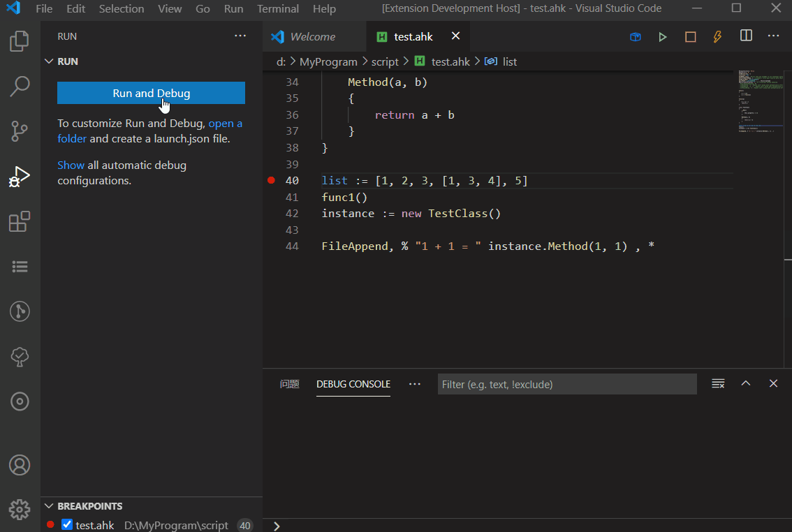Click the VS Code logo in title bar
This screenshot has height=532, width=792.
click(14, 8)
